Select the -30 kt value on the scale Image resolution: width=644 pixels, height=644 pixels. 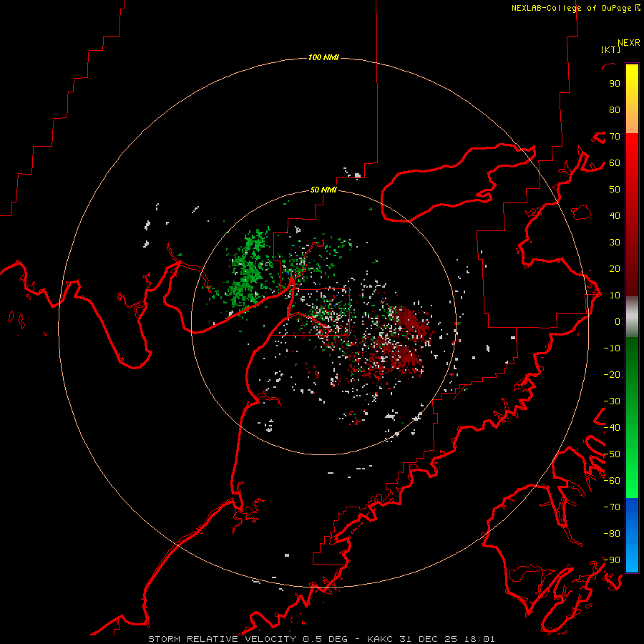(612, 401)
